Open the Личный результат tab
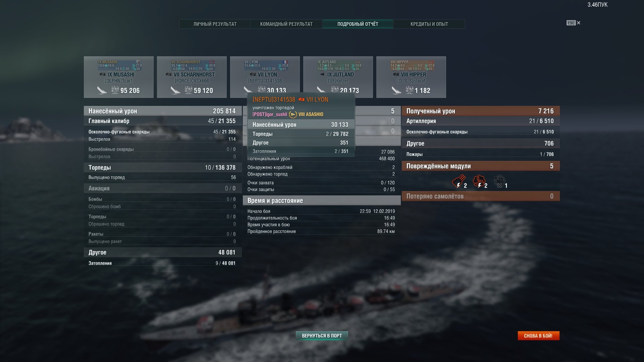Screen dimensions: 644x362 215,24
